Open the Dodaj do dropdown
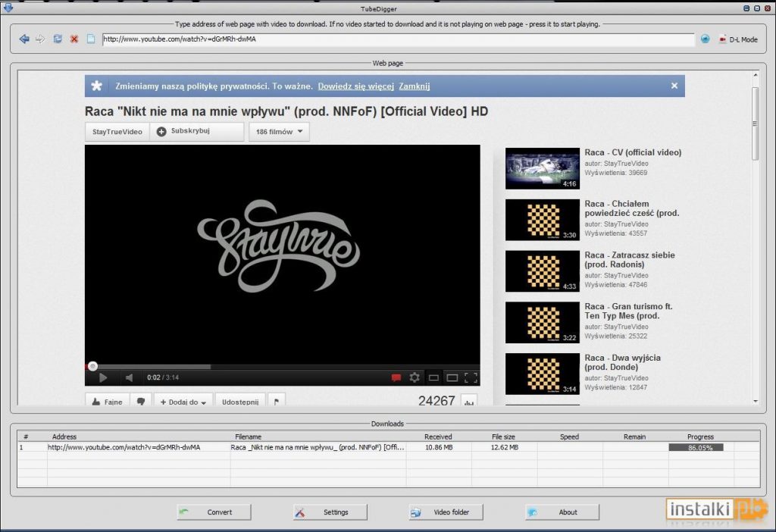Viewport: 776px width, 532px height. pos(183,401)
